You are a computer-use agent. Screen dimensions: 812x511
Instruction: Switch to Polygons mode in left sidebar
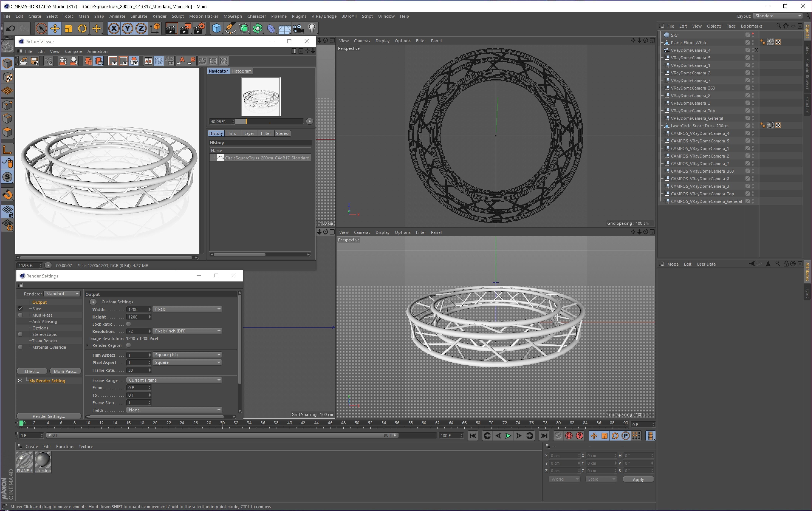point(7,132)
